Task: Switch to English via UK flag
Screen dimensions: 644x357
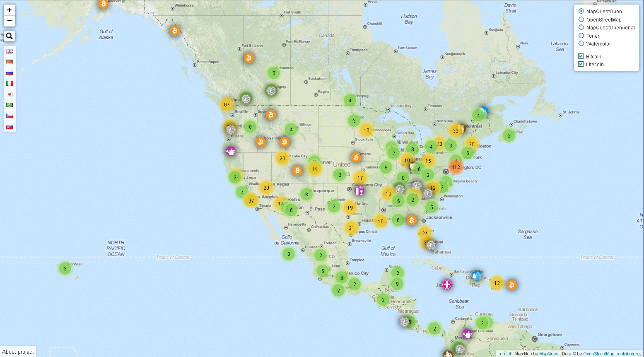Action: (10, 51)
